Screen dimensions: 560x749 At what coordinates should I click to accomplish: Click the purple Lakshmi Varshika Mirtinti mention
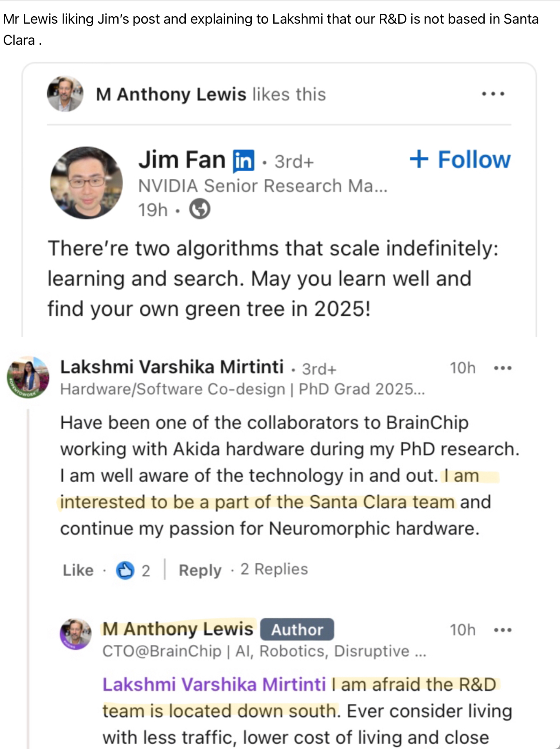pyautogui.click(x=214, y=685)
